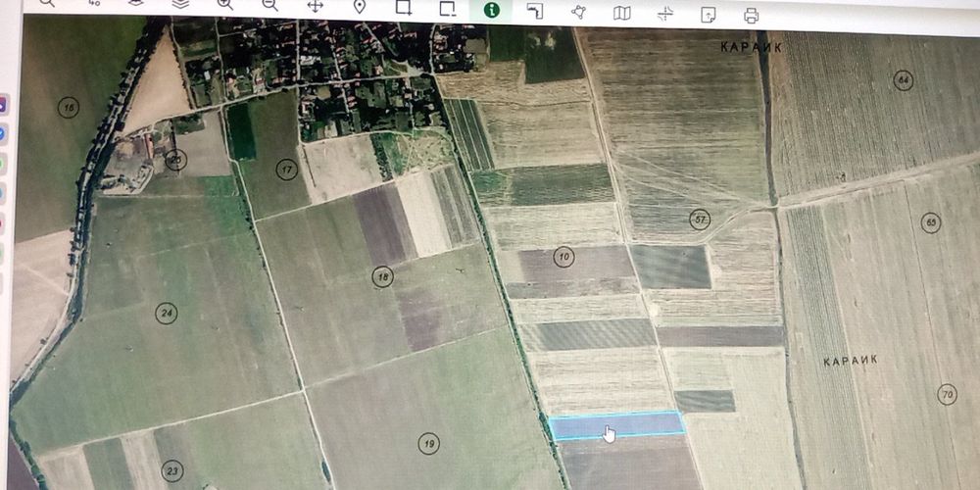The width and height of the screenshot is (980, 490).
Task: Activate the pan move arrows tool
Action: 315,6
